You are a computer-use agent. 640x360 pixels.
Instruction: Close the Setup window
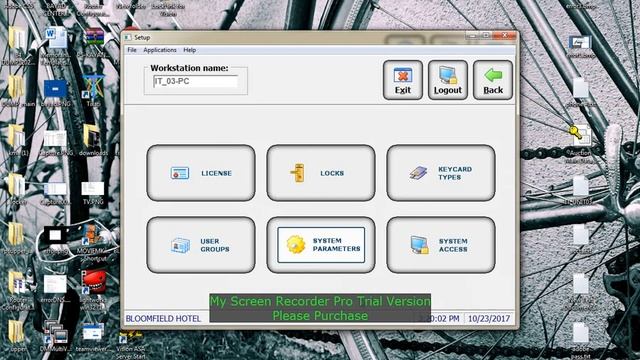(504, 36)
